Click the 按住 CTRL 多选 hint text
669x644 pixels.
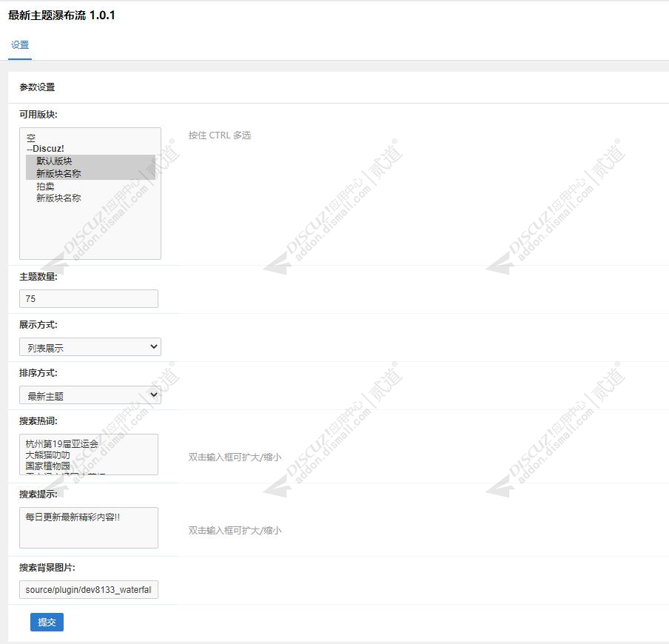point(220,135)
